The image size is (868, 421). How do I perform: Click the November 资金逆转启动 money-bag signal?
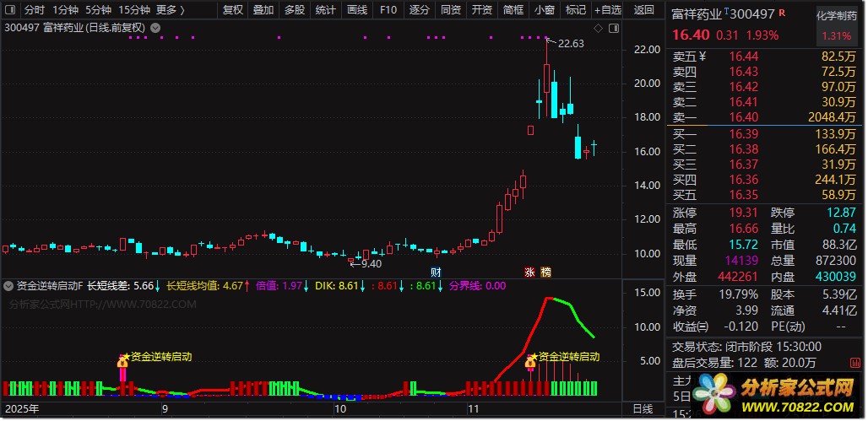click(531, 362)
